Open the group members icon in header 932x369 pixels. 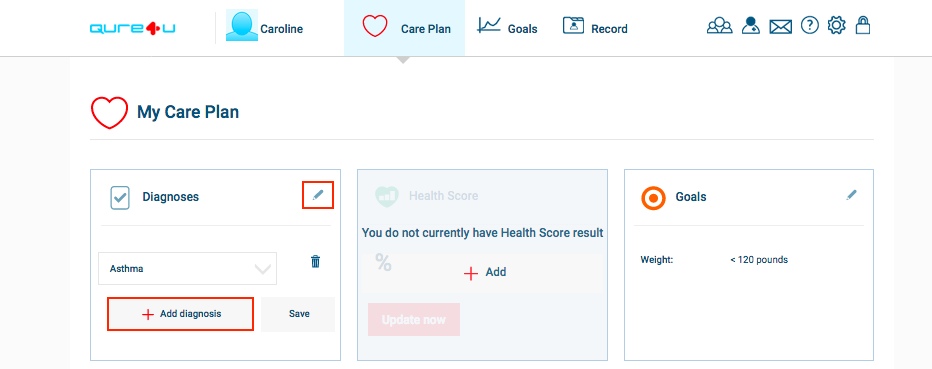coord(719,26)
